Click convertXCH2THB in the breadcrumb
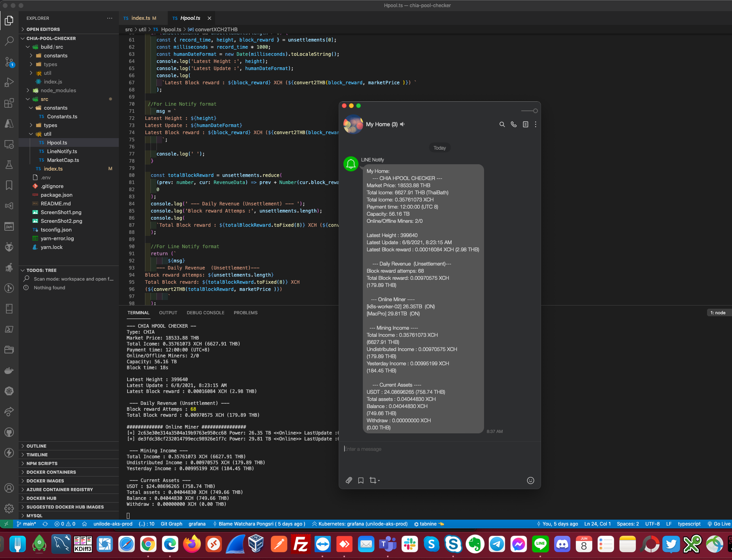 point(216,29)
